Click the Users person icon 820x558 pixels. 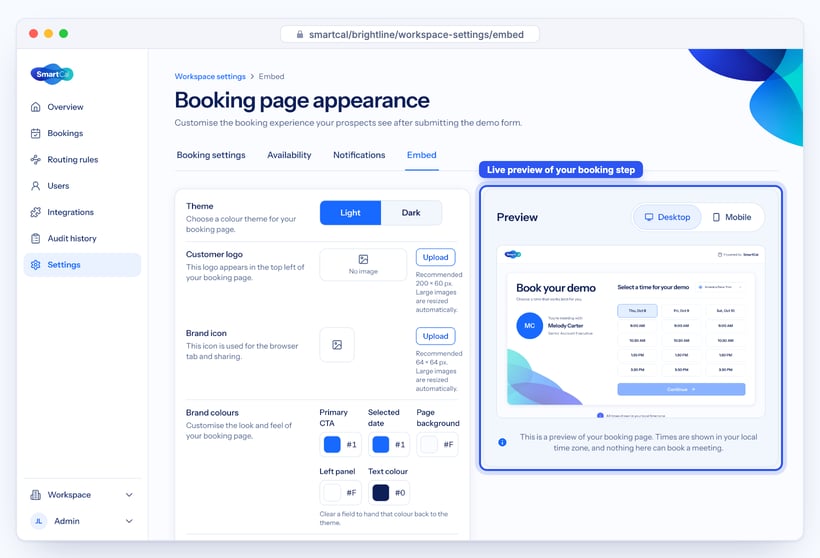tap(36, 186)
